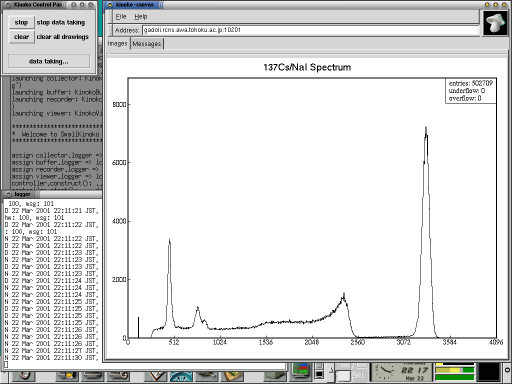
Task: Click the 1024 x-axis label
Action: 220,342
